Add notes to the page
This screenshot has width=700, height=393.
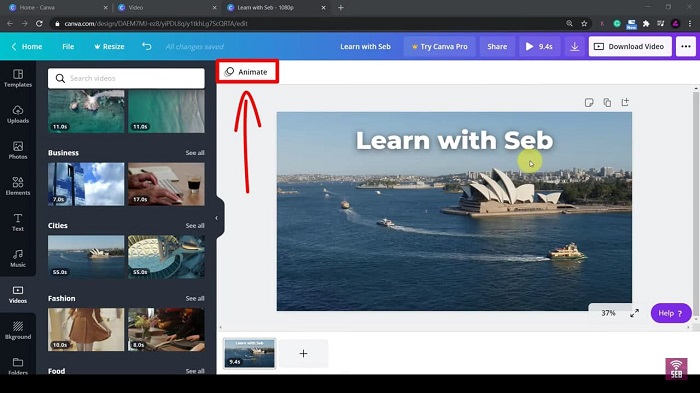pos(589,103)
